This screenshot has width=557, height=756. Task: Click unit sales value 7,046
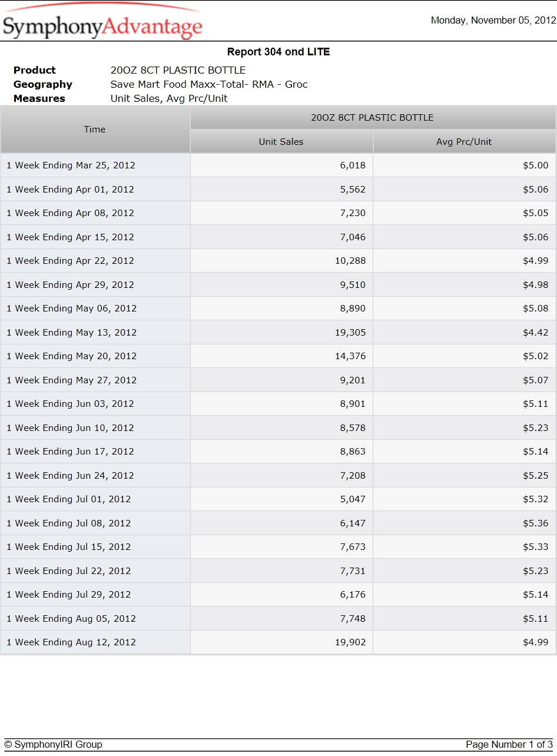pyautogui.click(x=353, y=237)
